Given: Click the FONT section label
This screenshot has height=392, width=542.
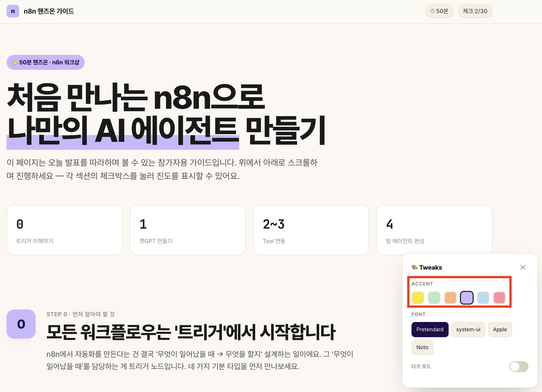Looking at the screenshot, I should click(419, 314).
